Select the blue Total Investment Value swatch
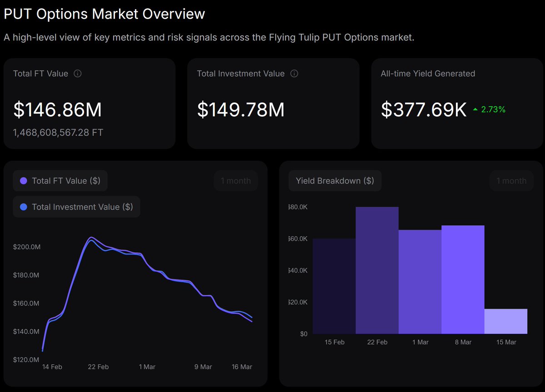The width and height of the screenshot is (545, 392). [24, 207]
